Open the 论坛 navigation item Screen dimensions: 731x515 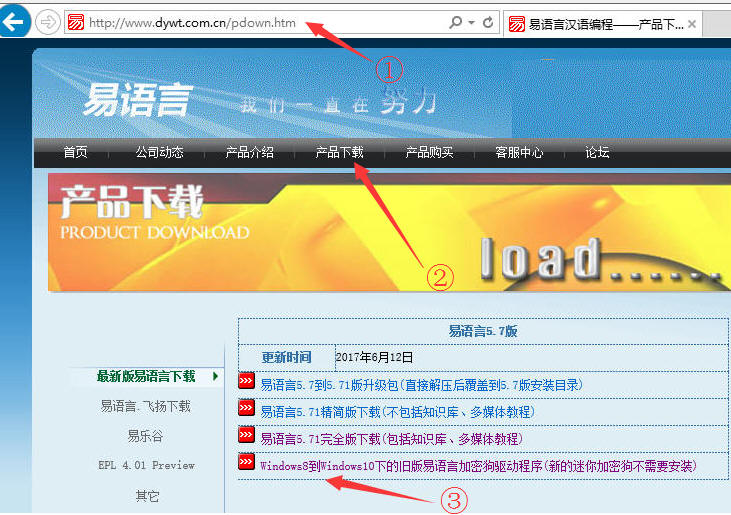coord(597,152)
